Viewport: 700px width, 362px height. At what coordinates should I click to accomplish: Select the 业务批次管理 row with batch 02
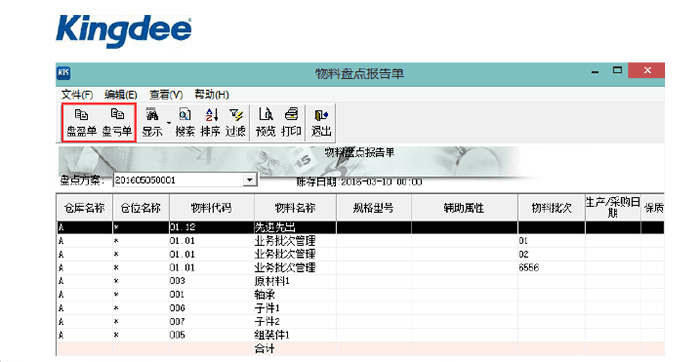[360, 254]
